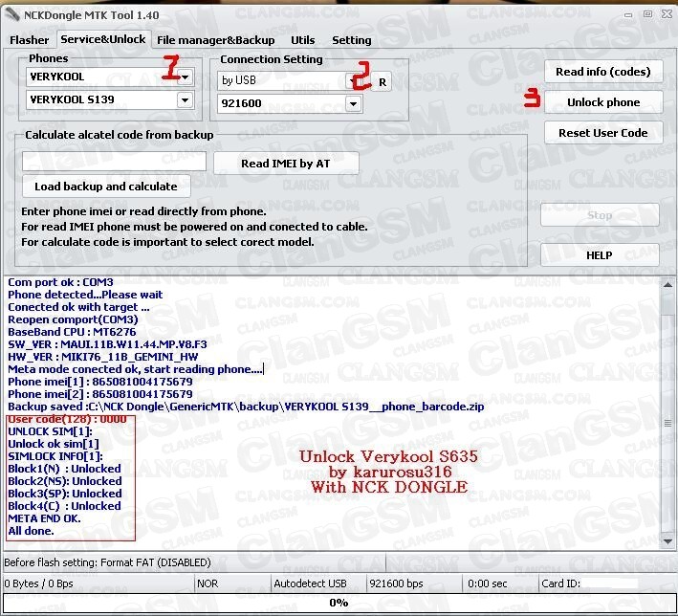Click the HW_VER log line
This screenshot has height=616, width=678.
point(103,358)
